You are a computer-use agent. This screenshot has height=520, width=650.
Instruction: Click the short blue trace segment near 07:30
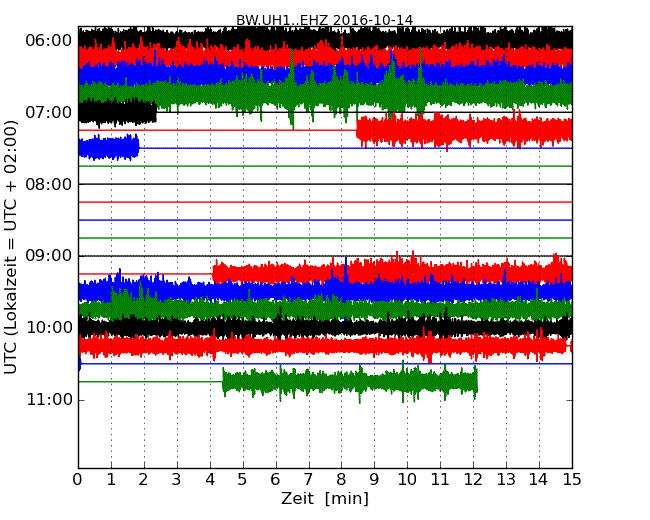(108, 148)
